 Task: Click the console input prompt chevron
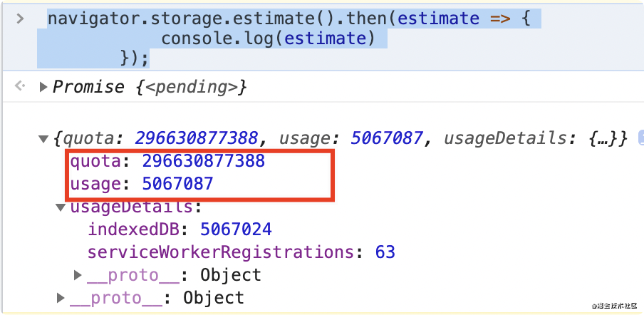(x=21, y=19)
